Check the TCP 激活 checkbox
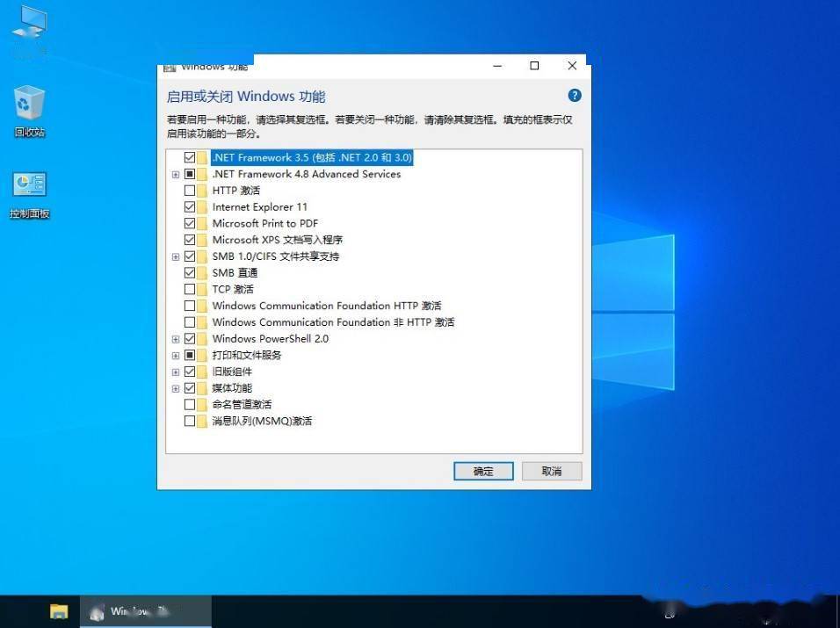Image resolution: width=840 pixels, height=628 pixels. pyautogui.click(x=190, y=289)
